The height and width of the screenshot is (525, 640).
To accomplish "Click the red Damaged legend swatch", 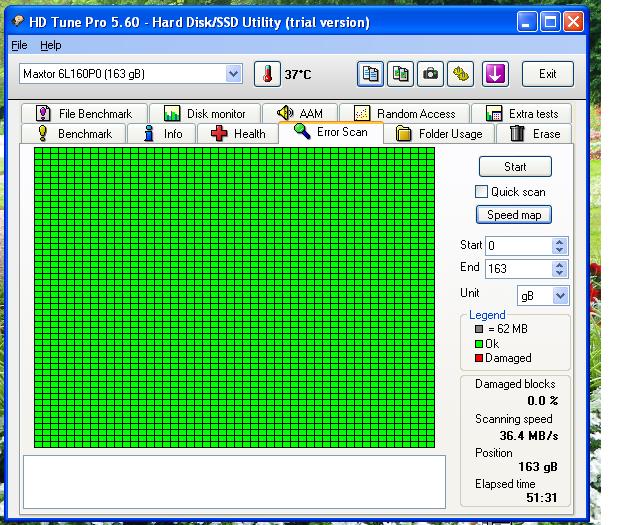I will point(479,358).
